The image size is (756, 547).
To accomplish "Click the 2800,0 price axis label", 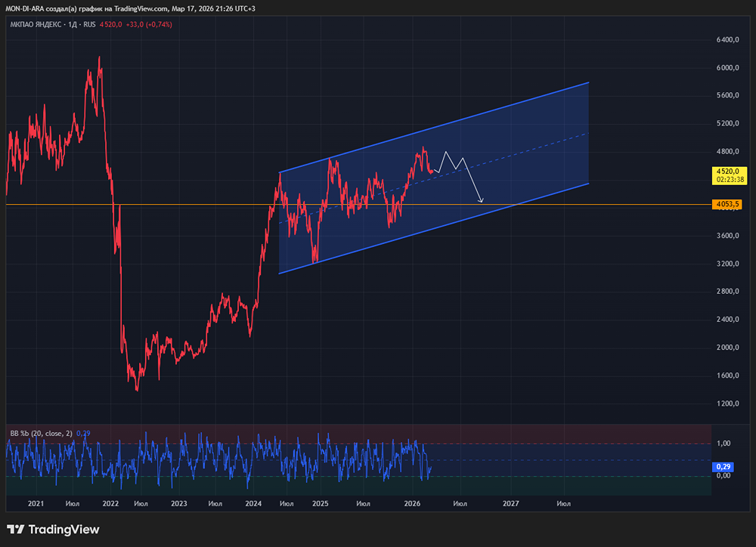I will [x=727, y=291].
